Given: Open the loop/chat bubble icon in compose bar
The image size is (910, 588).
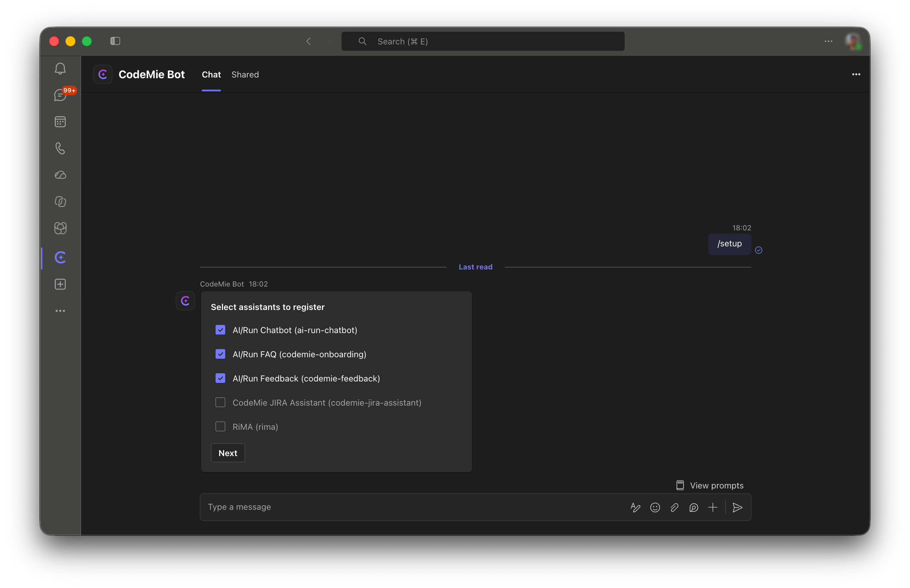Looking at the screenshot, I should (x=693, y=507).
